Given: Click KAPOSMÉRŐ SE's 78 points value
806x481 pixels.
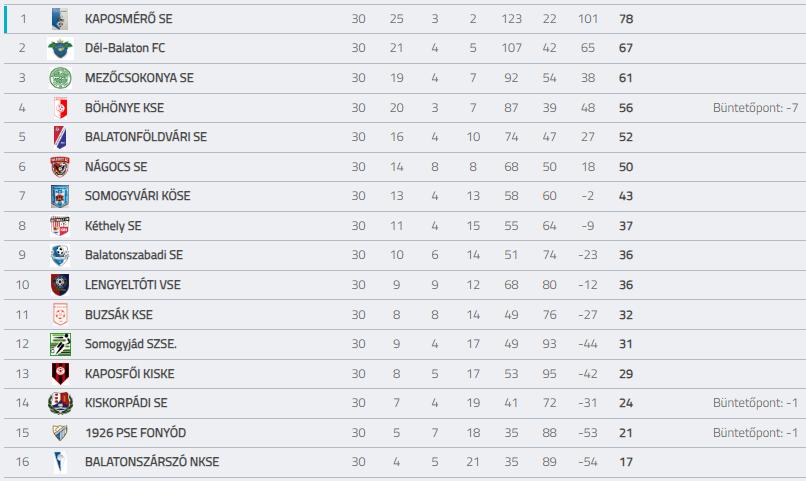Looking at the screenshot, I should (x=626, y=19).
